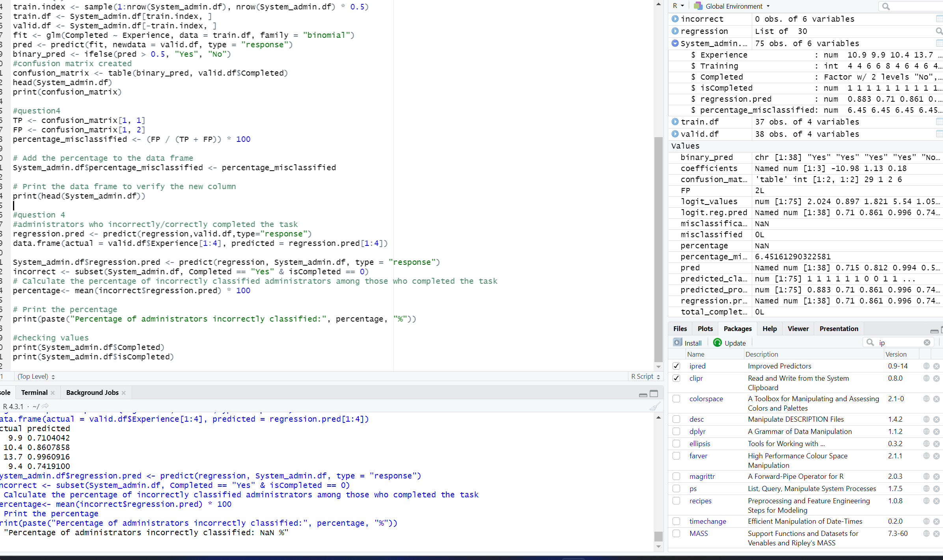Uncheck the clipr package checkbox
Screen dimensions: 943x560
click(677, 378)
